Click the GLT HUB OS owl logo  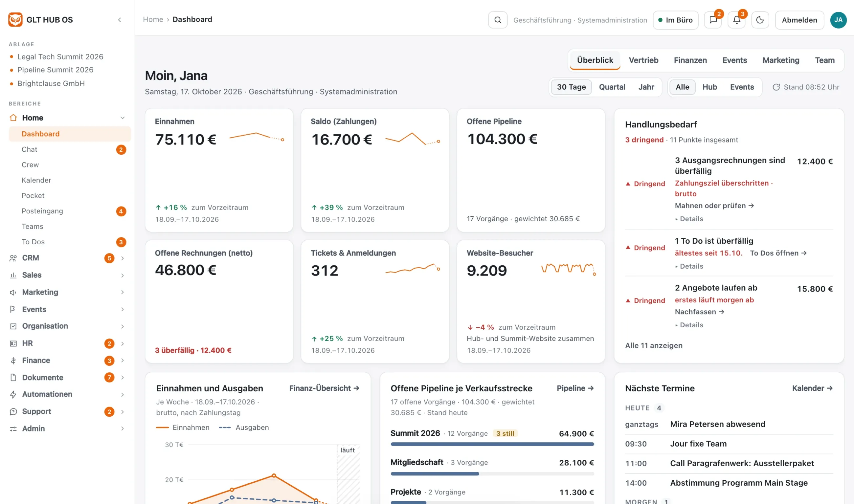pos(15,20)
